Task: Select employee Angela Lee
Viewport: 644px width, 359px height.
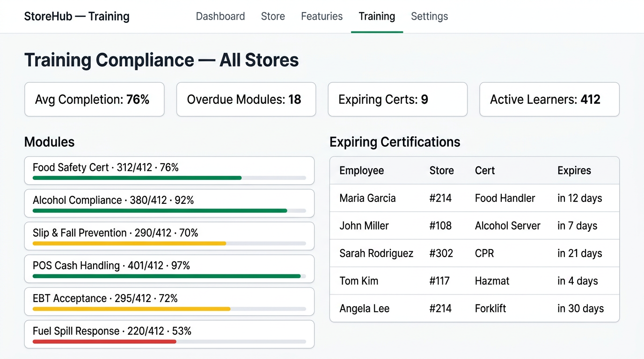Action: point(365,309)
